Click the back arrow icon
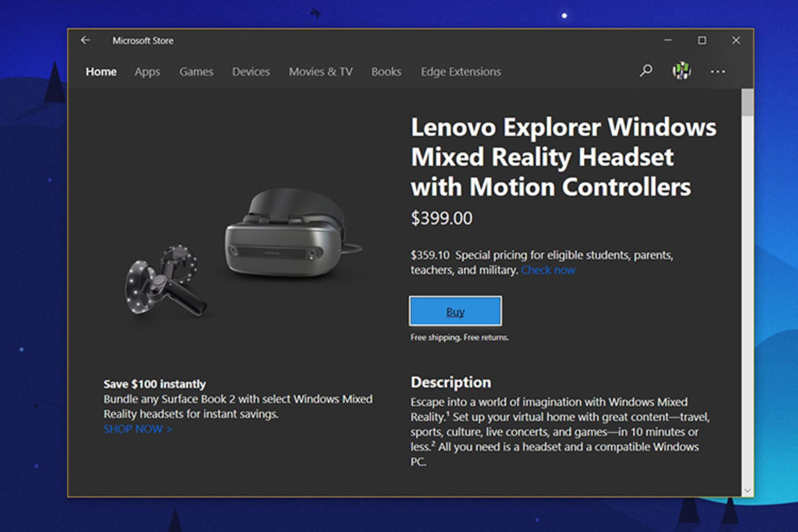Screen dimensions: 798x532 click(x=86, y=40)
